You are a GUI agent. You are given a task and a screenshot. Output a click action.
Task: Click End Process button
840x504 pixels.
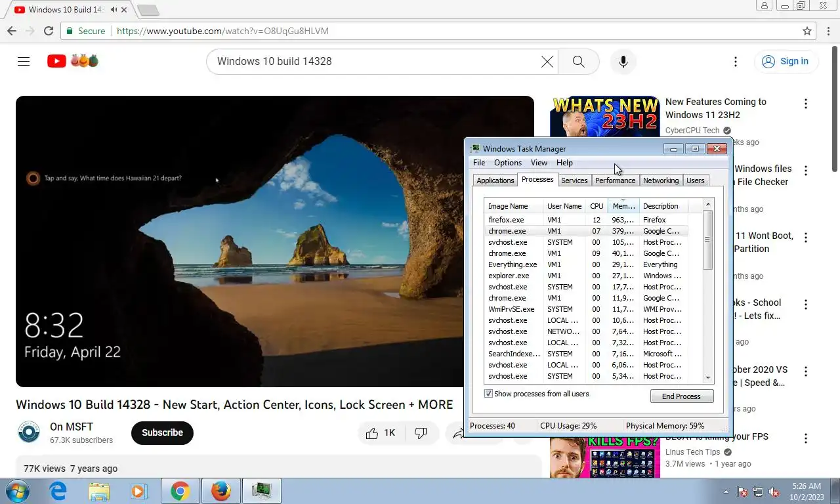click(681, 396)
